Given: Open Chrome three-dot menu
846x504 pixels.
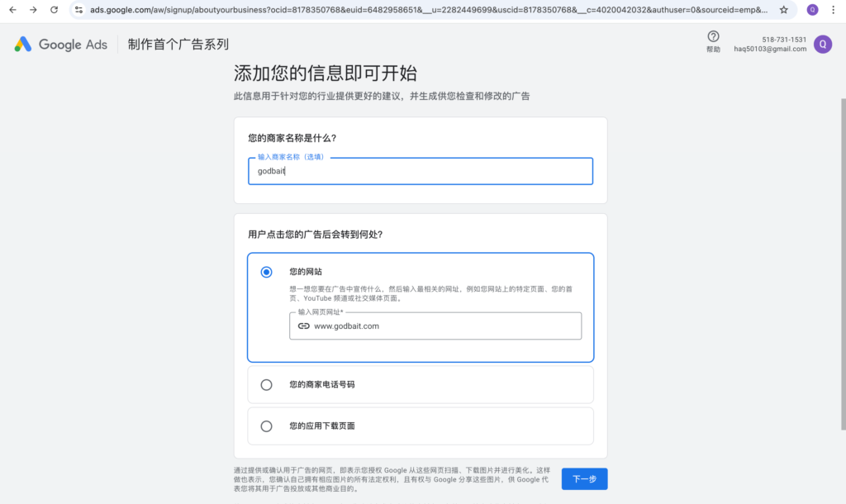Looking at the screenshot, I should [834, 10].
